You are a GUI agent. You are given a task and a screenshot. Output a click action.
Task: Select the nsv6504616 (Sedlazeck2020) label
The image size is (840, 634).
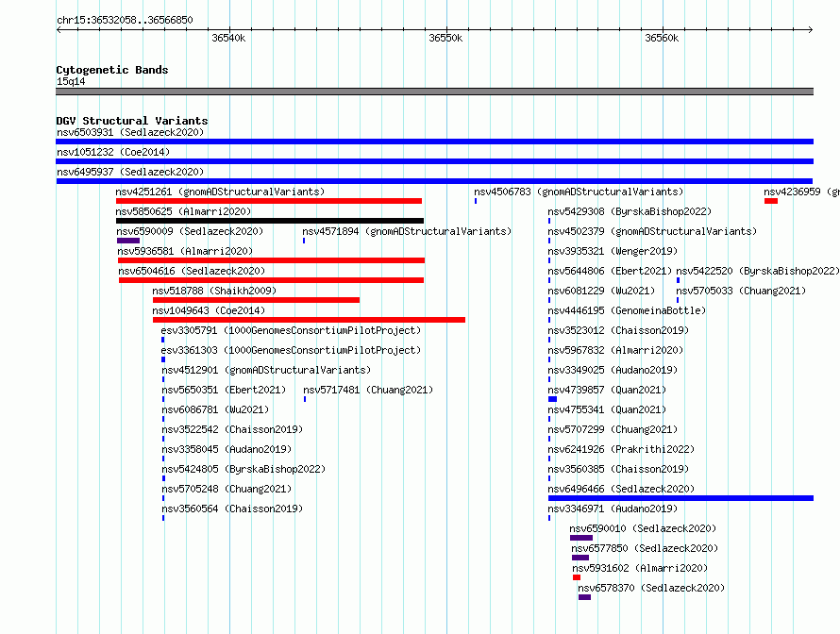coord(192,271)
